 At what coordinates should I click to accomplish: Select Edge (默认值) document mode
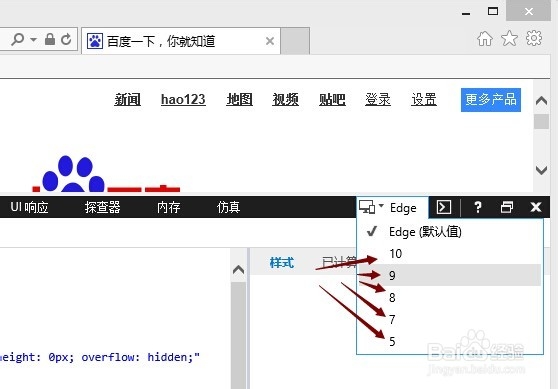click(x=449, y=232)
